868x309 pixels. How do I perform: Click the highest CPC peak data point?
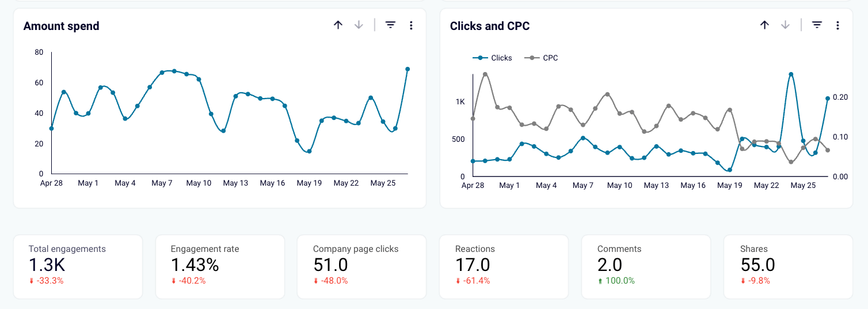pyautogui.click(x=485, y=74)
